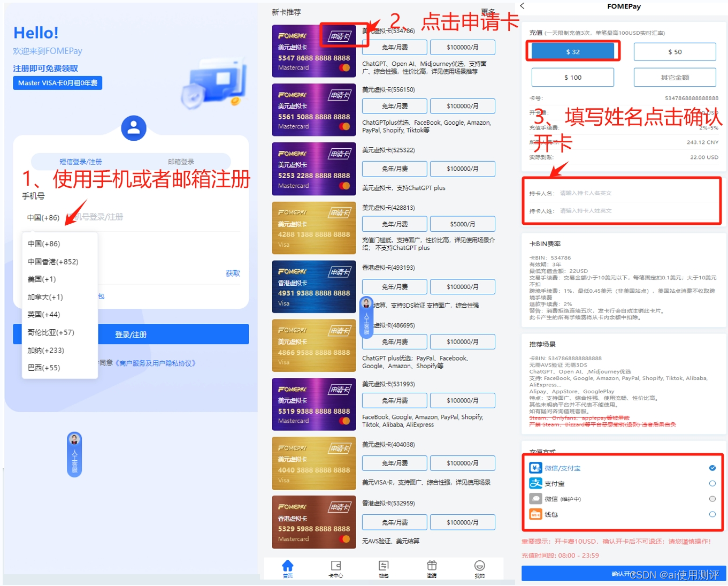This screenshot has height=586, width=728.
Task: Open the 我的 profile face icon
Action: point(480,568)
